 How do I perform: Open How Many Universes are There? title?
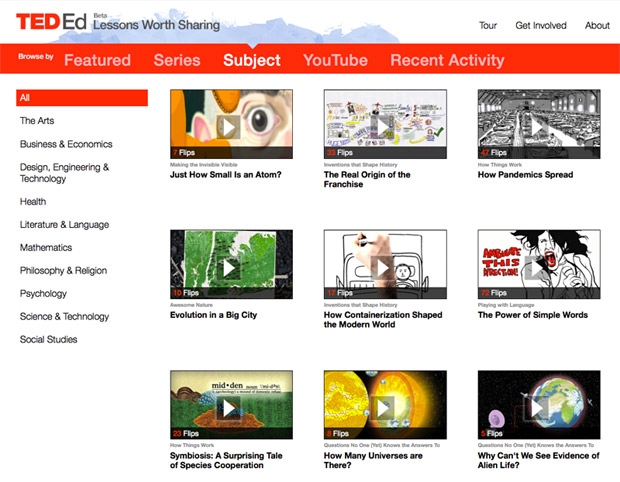tap(373, 460)
